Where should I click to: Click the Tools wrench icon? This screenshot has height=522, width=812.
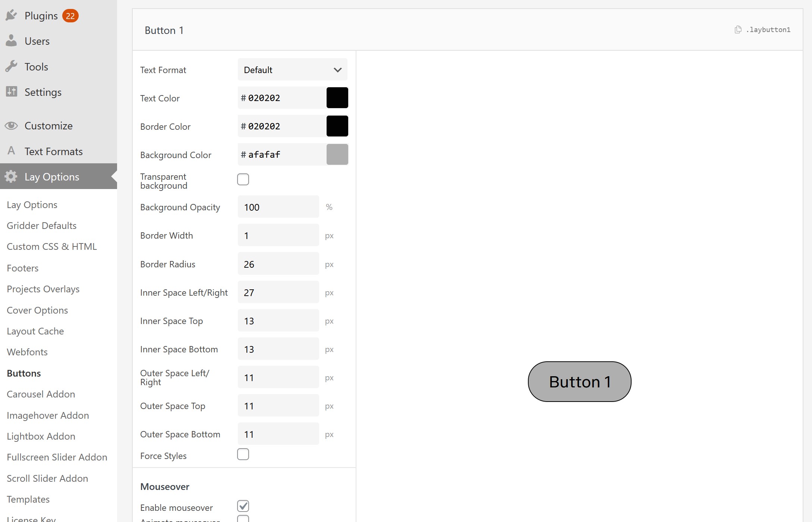(12, 66)
